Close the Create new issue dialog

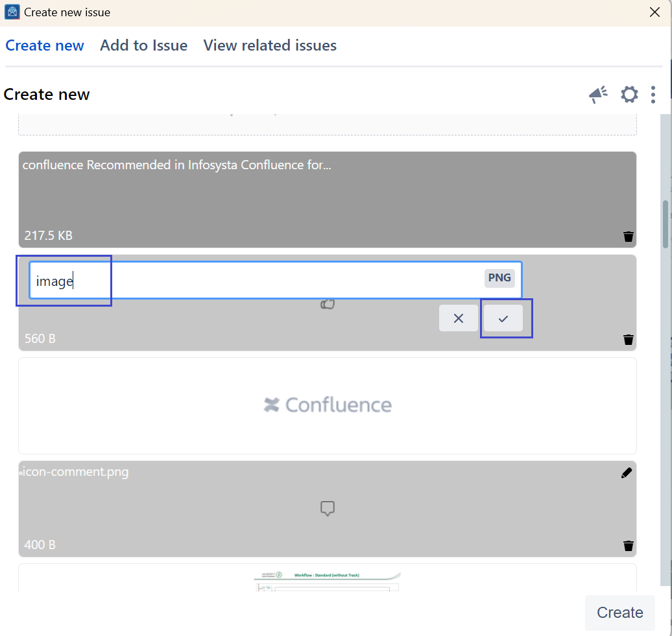pos(655,12)
